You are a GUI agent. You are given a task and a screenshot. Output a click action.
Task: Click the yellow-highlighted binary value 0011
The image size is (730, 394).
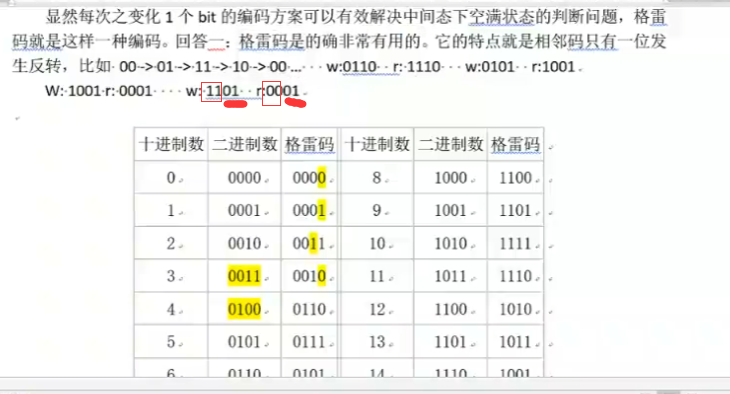coord(244,276)
